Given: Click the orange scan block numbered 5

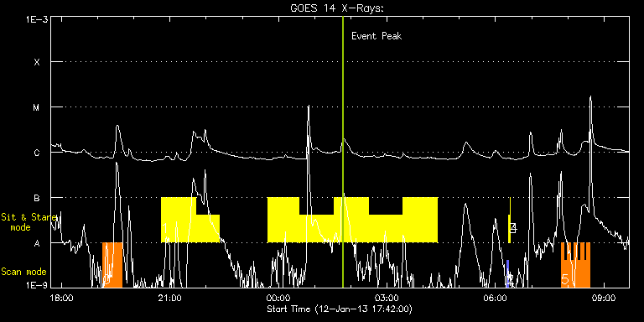Looking at the screenshot, I should [x=575, y=265].
